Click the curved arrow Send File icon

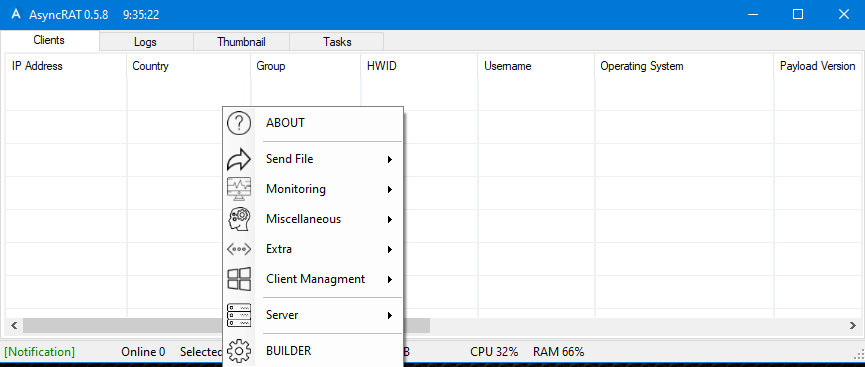pyautogui.click(x=239, y=159)
